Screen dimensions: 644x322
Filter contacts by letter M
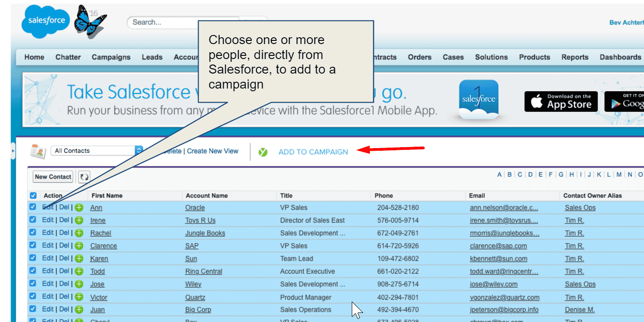point(619,174)
